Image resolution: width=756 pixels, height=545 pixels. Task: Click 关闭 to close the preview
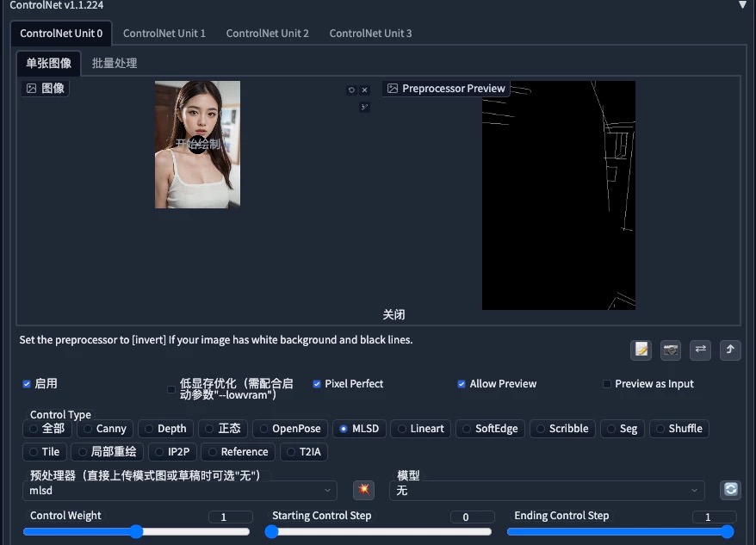pos(394,314)
